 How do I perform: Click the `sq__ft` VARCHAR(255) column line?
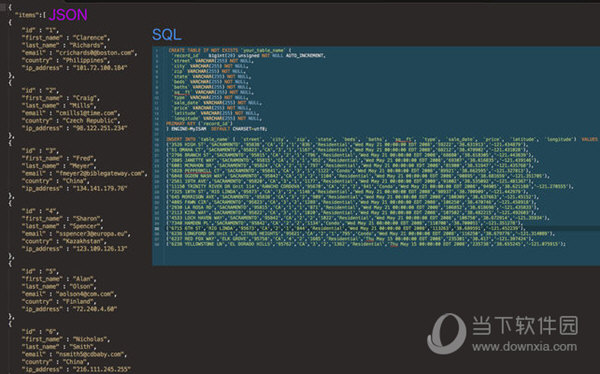pyautogui.click(x=213, y=92)
